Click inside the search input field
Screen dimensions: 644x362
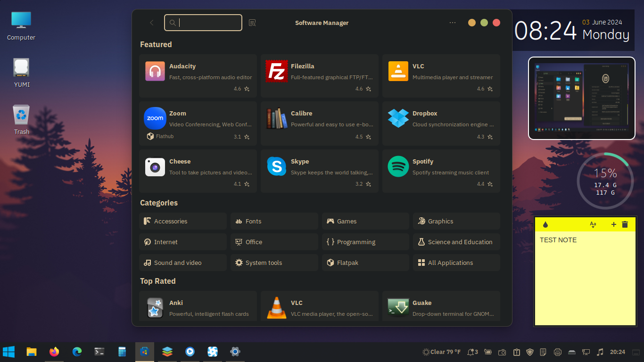(203, 23)
